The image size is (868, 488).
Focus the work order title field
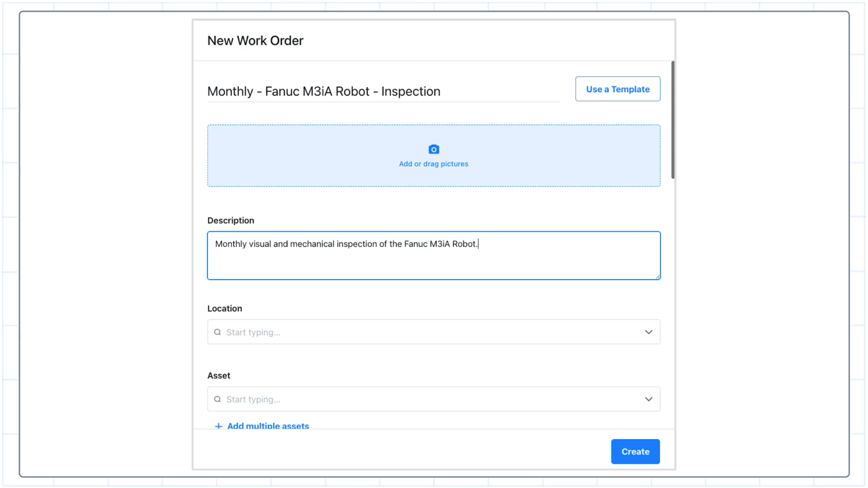384,91
